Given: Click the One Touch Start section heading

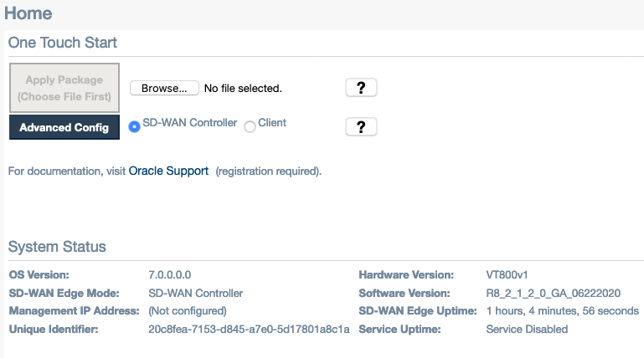Looking at the screenshot, I should [x=63, y=42].
